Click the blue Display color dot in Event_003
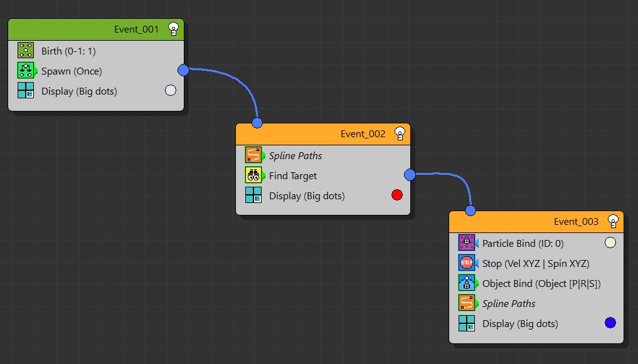The height and width of the screenshot is (364, 638). (610, 323)
